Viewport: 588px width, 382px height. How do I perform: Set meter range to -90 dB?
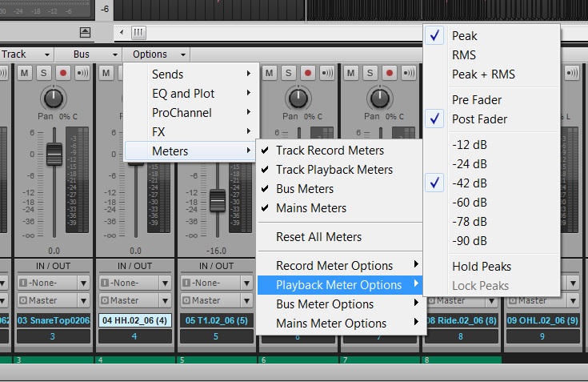coord(492,240)
